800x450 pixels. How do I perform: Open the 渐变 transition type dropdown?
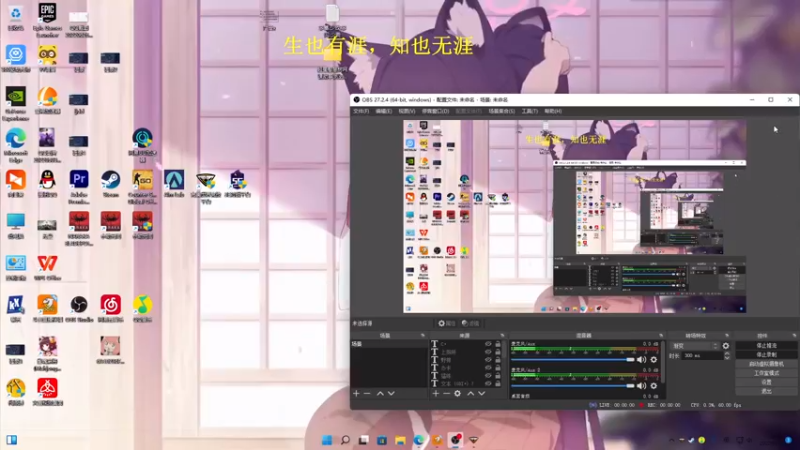[694, 346]
